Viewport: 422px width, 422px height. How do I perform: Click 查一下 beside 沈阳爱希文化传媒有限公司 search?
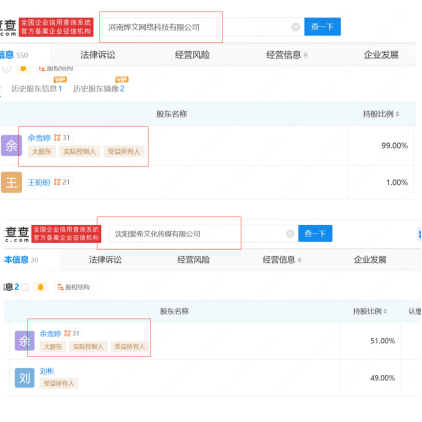coord(315,233)
